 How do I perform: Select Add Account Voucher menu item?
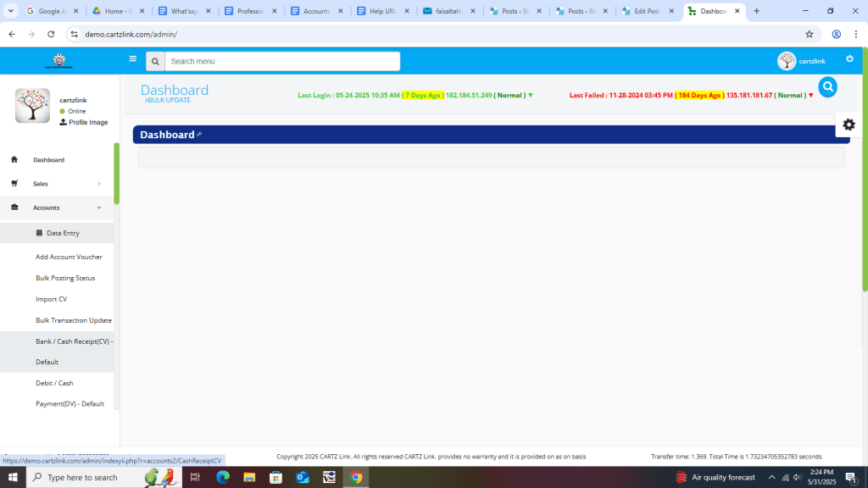(69, 257)
